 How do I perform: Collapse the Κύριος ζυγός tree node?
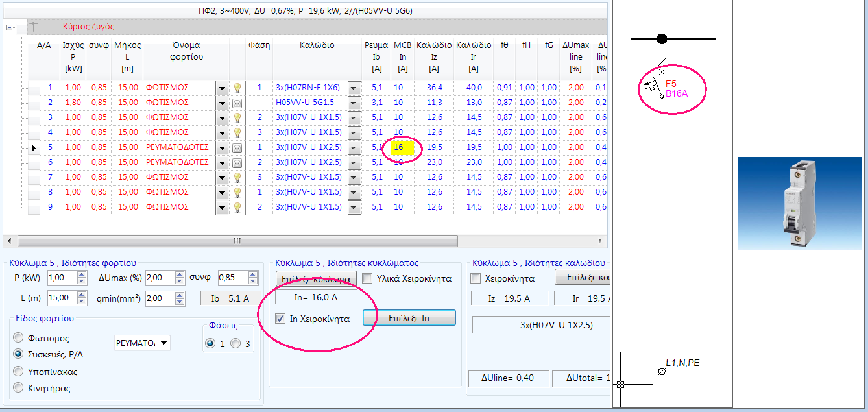coord(10,27)
